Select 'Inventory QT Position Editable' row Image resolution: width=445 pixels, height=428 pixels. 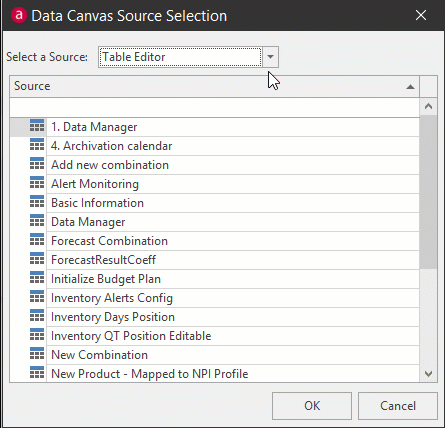click(x=214, y=336)
